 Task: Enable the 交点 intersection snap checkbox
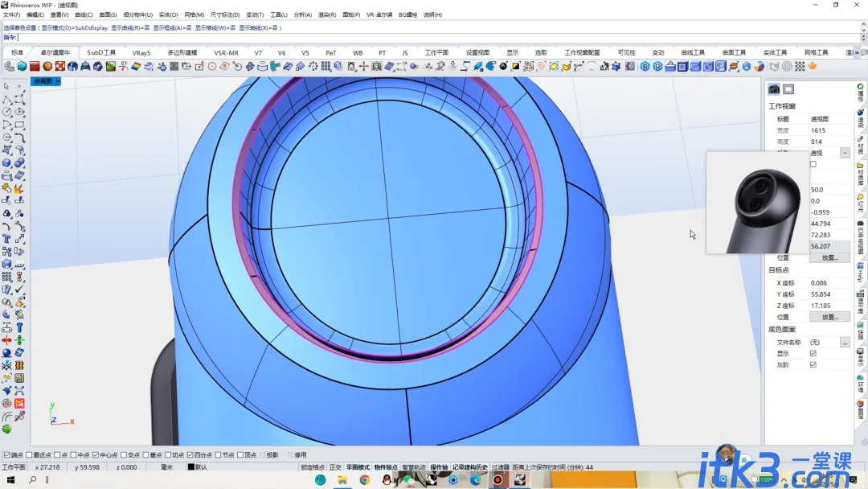(x=124, y=455)
